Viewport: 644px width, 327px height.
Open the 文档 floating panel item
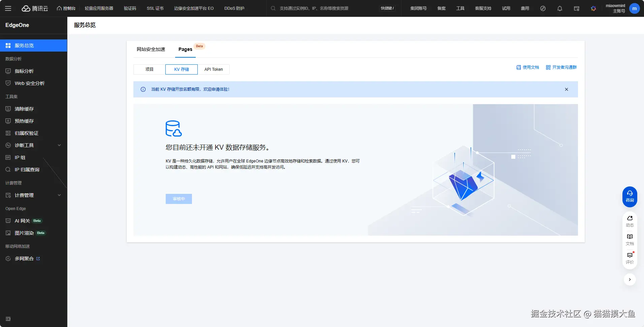tap(630, 240)
